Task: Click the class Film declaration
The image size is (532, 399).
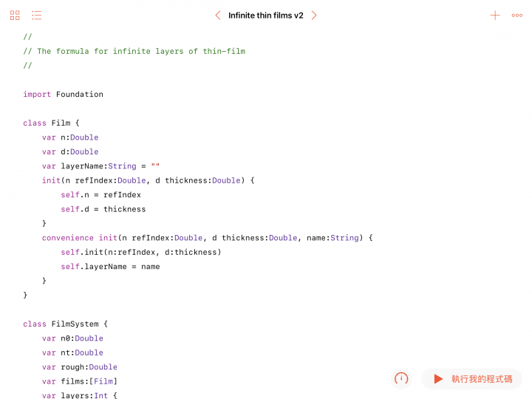Action: click(51, 123)
